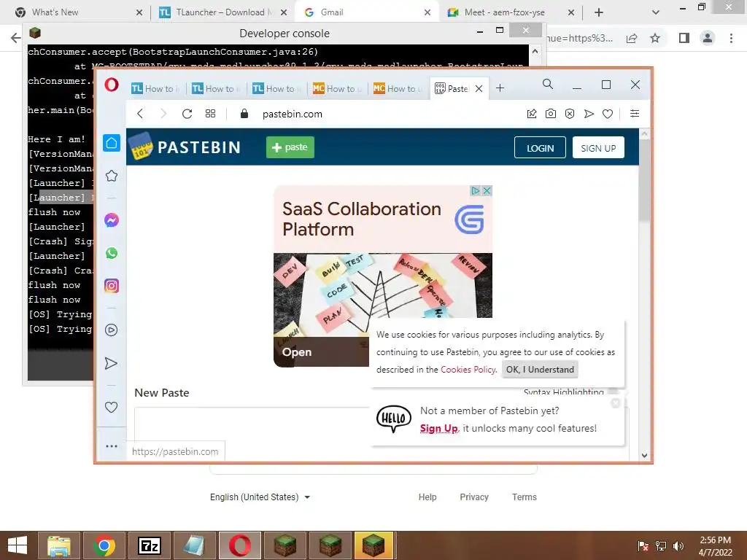The image size is (747, 560).
Task: Open new tab in Opera with plus
Action: (500, 88)
